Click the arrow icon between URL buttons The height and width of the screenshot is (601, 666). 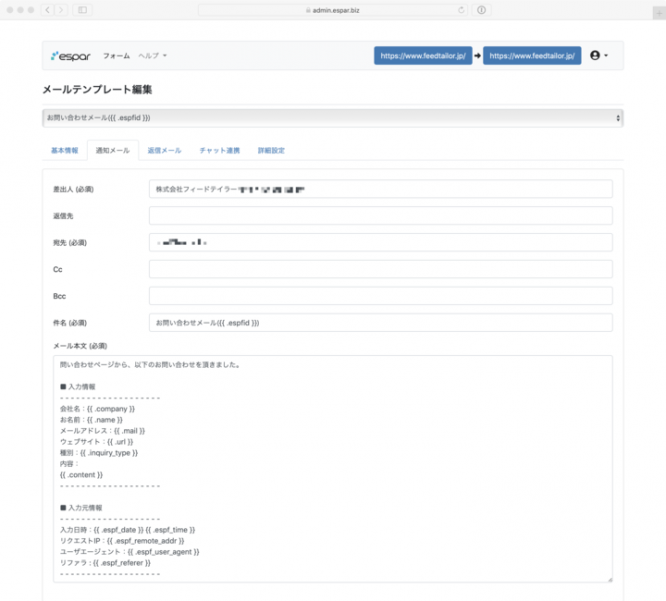click(x=477, y=56)
